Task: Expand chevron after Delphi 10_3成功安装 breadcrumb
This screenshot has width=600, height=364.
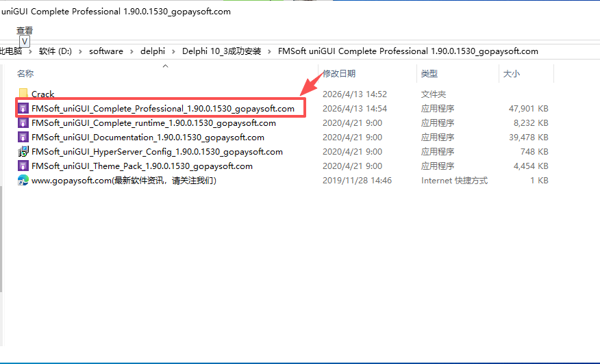Action: [x=269, y=51]
